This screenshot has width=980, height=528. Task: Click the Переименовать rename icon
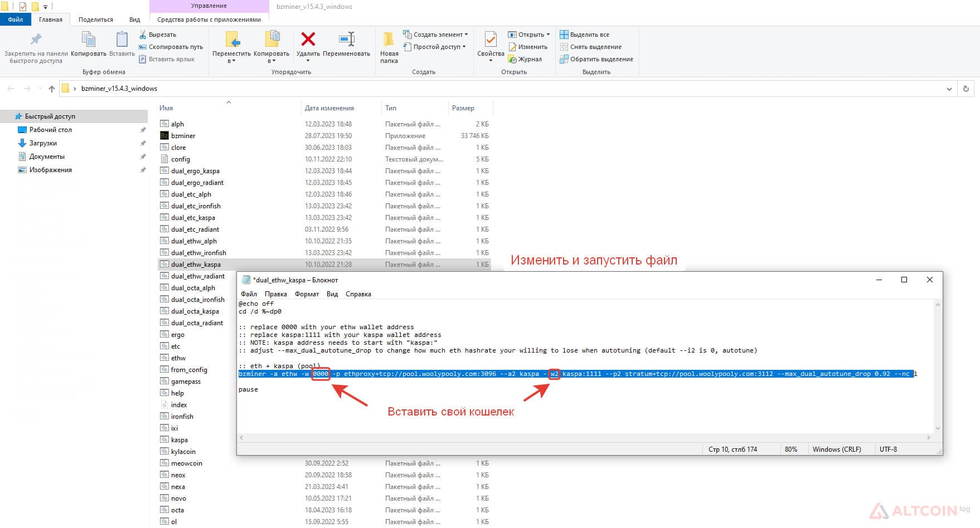click(x=346, y=39)
